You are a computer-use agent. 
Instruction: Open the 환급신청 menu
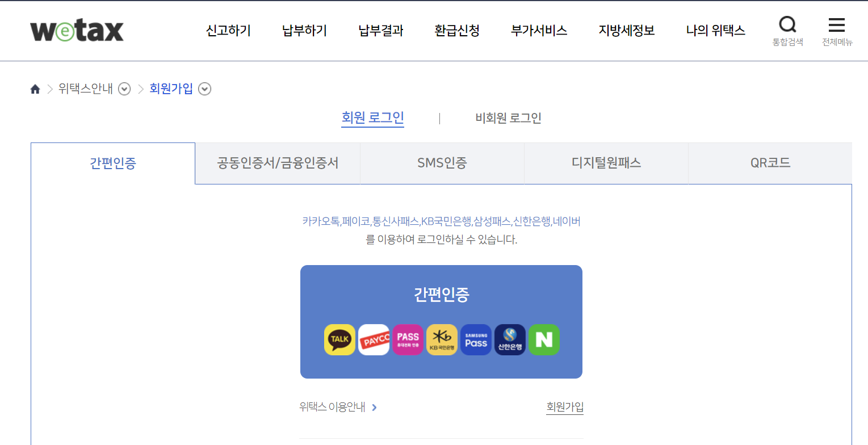[457, 31]
